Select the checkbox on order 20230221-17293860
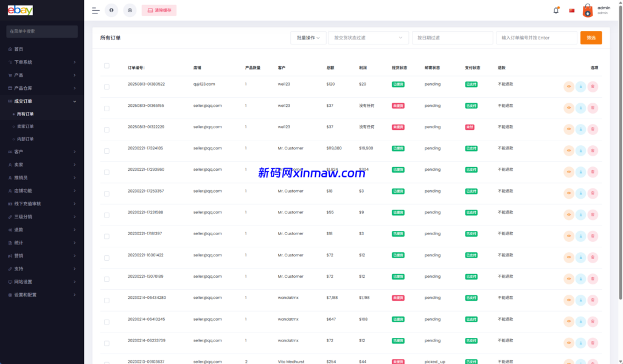Viewport: 623px width, 364px height. click(x=107, y=172)
